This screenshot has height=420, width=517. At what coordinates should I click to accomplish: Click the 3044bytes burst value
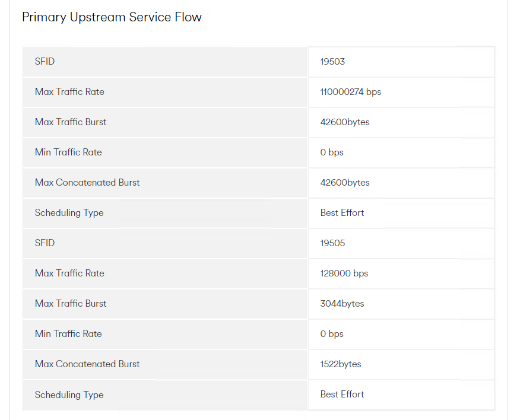[x=342, y=304]
